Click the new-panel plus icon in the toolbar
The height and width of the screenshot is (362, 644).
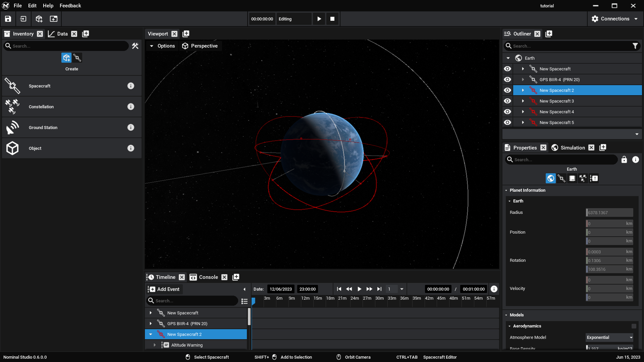click(54, 19)
